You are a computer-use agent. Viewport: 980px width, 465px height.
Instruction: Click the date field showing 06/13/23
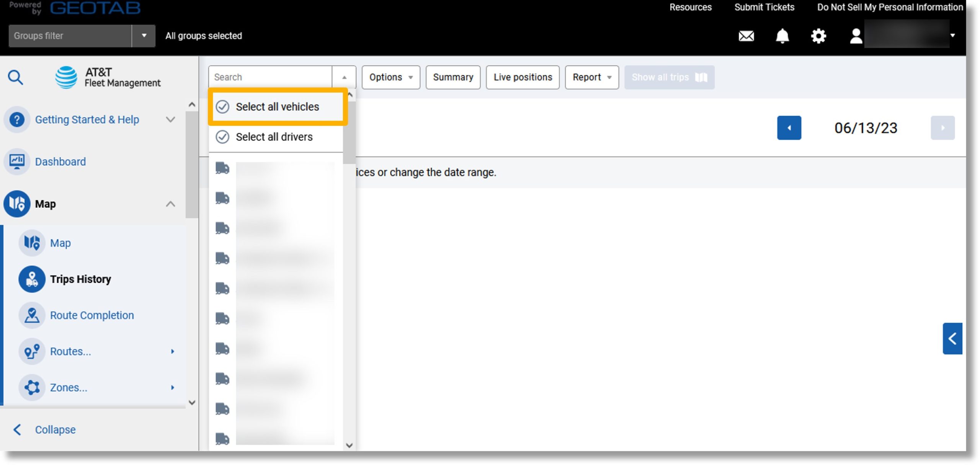coord(866,127)
